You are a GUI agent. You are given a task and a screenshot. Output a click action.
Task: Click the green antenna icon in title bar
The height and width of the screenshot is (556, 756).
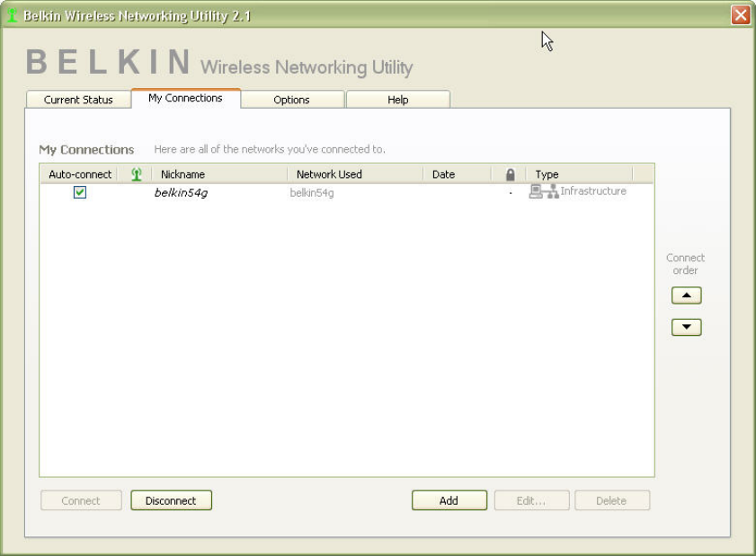pyautogui.click(x=12, y=15)
